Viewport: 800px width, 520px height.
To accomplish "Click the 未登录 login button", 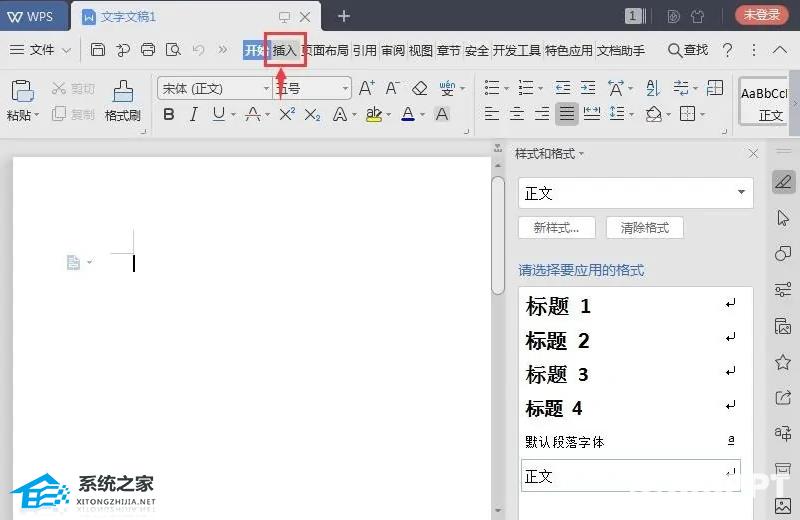I will (761, 15).
